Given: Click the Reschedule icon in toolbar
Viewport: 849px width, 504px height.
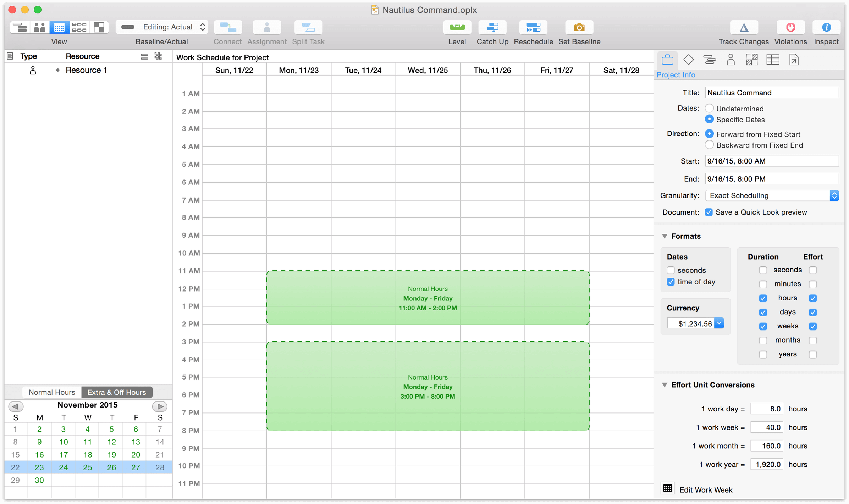Looking at the screenshot, I should tap(533, 28).
